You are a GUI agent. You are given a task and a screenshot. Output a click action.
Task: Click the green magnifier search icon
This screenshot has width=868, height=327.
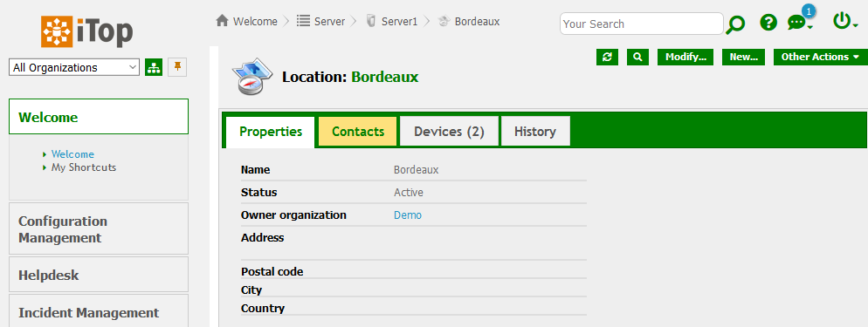click(735, 24)
